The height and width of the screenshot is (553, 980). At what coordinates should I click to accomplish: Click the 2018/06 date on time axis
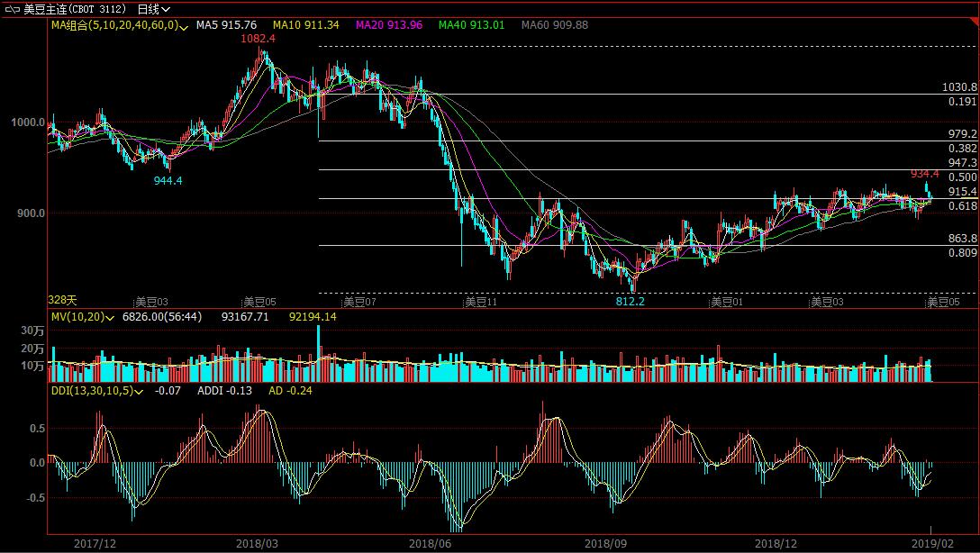(x=430, y=544)
